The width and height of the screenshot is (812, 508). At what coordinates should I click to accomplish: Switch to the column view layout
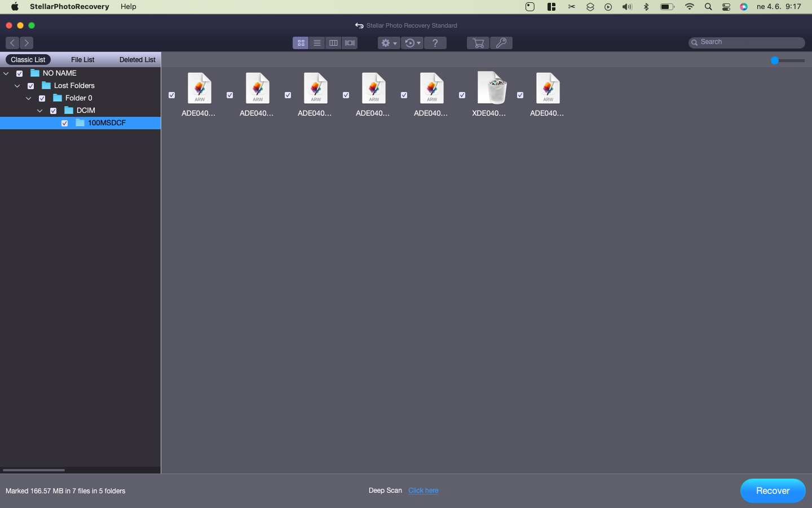point(333,43)
